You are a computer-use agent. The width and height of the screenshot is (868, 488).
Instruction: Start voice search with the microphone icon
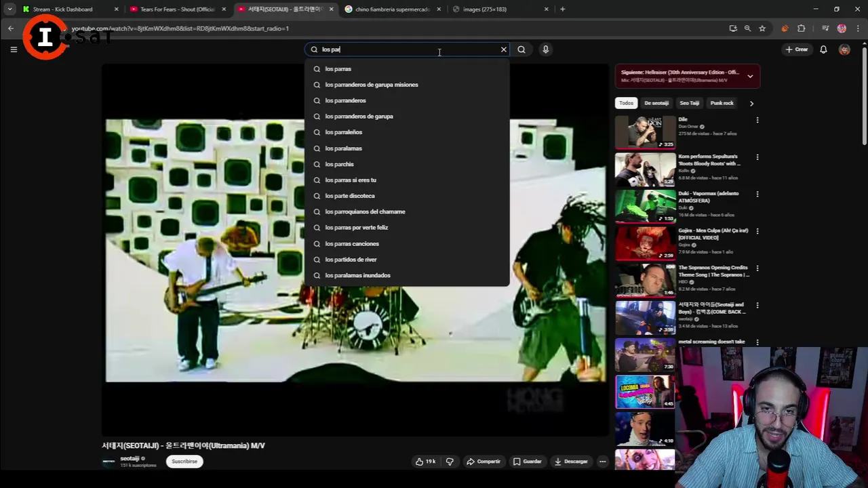545,49
